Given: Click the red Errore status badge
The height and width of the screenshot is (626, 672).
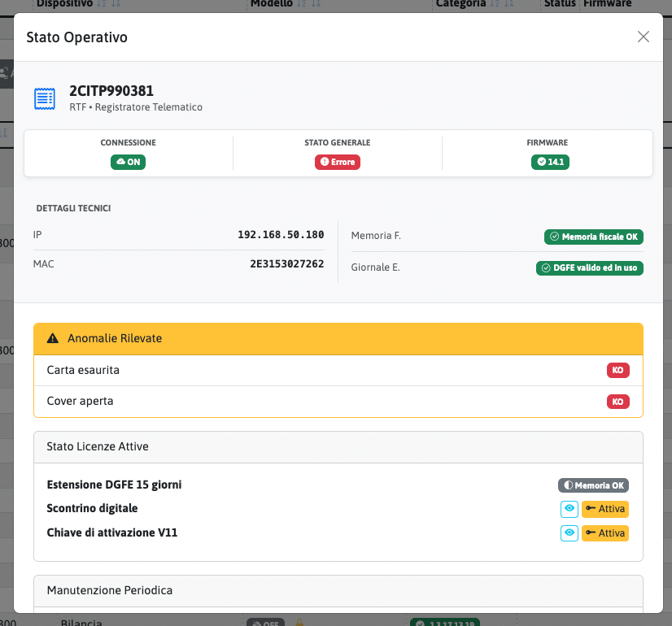Looking at the screenshot, I should point(337,162).
